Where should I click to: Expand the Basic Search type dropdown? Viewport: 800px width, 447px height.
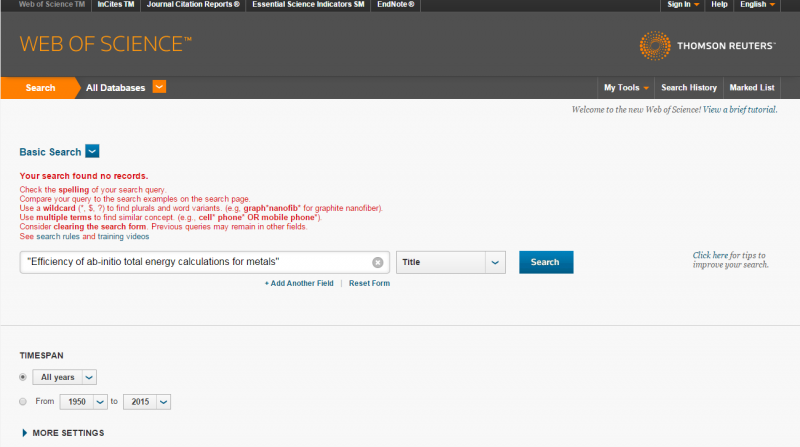click(x=92, y=152)
